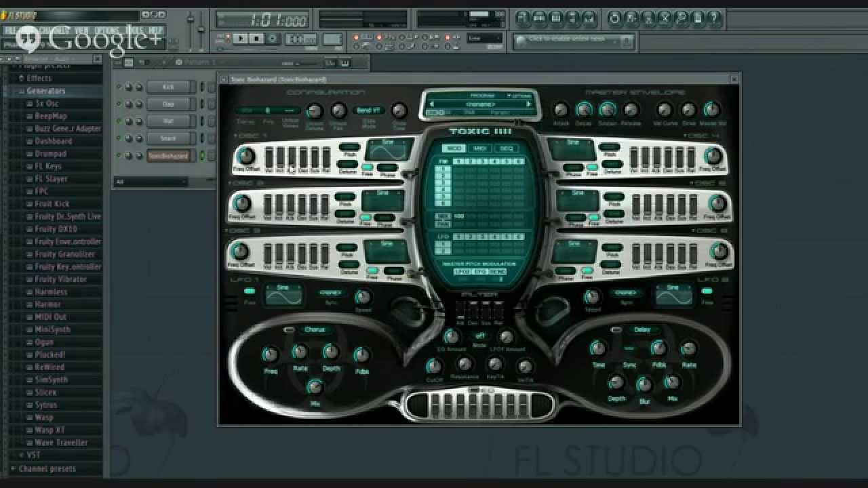This screenshot has height=488, width=868.
Task: Click the Drive knob in Toxic Biohazard
Action: click(x=688, y=110)
